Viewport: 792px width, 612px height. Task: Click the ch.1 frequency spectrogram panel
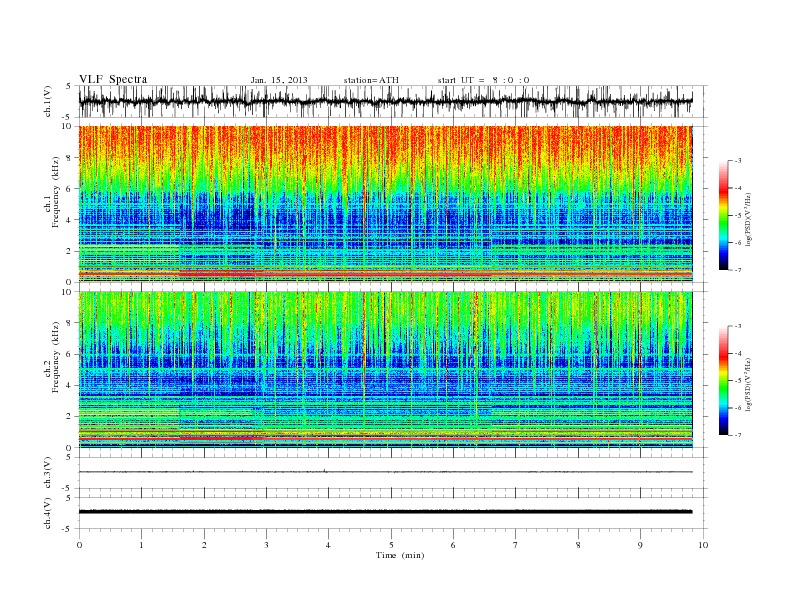[x=385, y=204]
